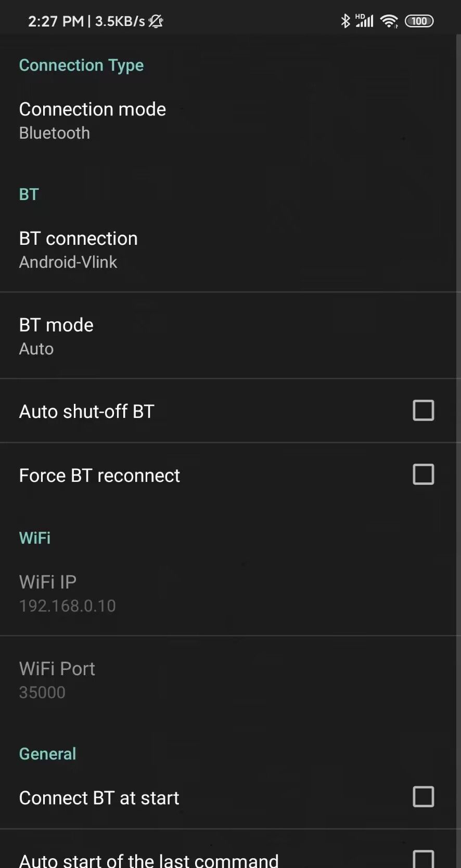
Task: Toggle Force BT reconnect
Action: pos(424,474)
